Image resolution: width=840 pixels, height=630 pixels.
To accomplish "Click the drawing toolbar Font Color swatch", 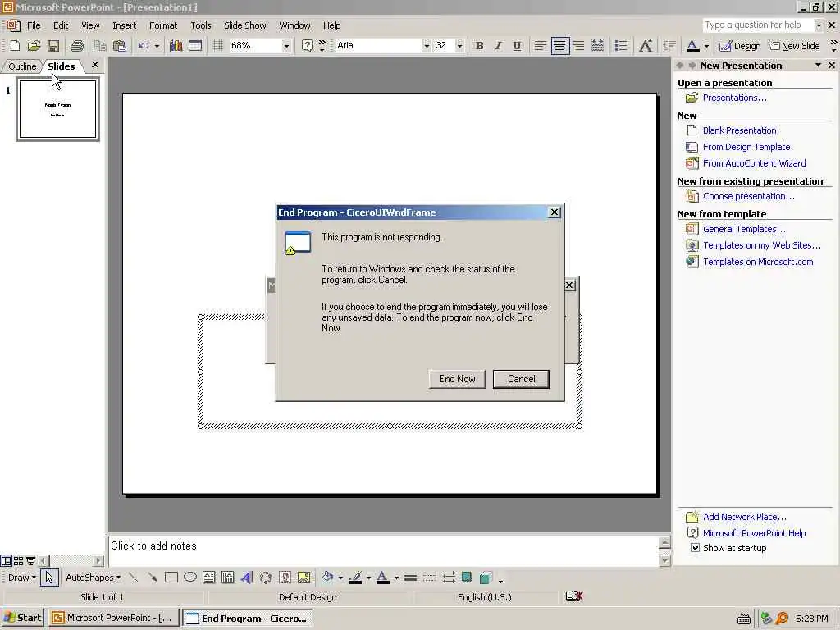I will (383, 577).
